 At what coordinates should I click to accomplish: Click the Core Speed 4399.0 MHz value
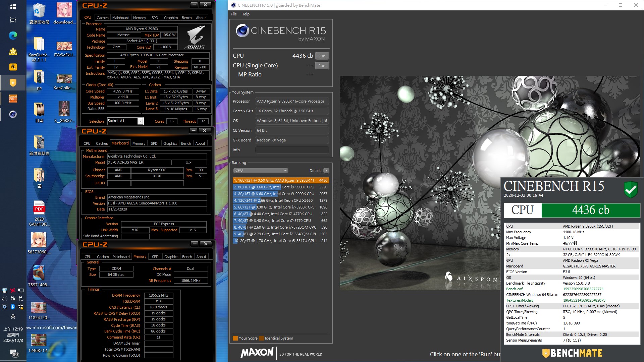click(123, 91)
